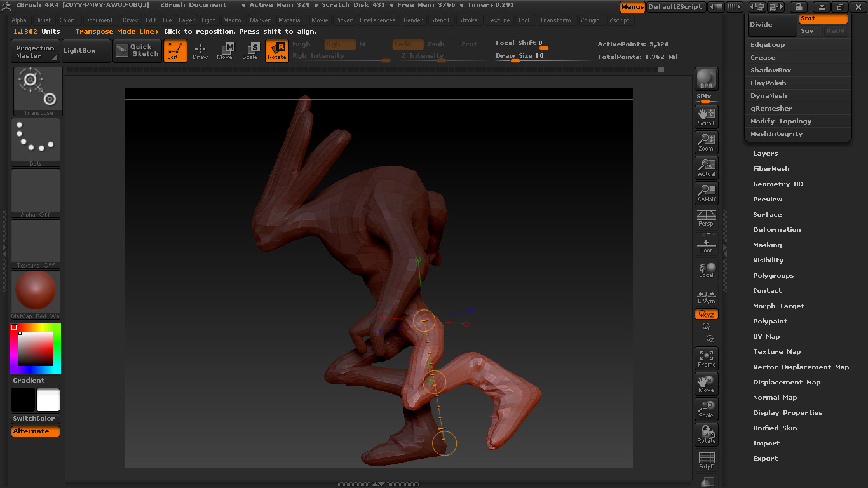Click the lock icon in title bar
This screenshot has width=868, height=488.
797,6
